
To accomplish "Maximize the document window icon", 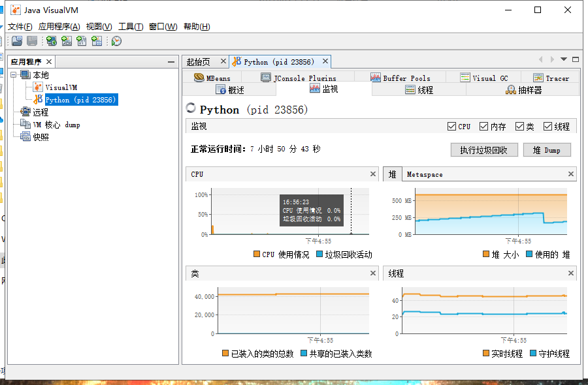I will (x=576, y=59).
